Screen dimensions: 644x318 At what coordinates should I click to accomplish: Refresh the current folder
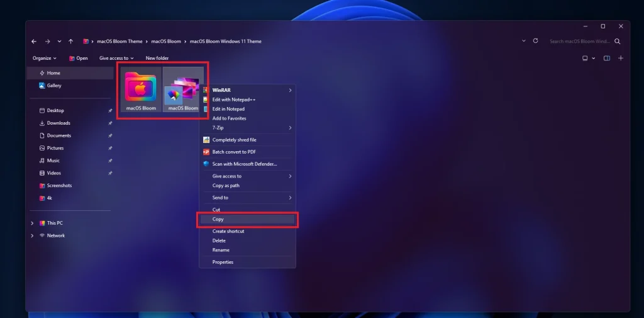click(535, 41)
